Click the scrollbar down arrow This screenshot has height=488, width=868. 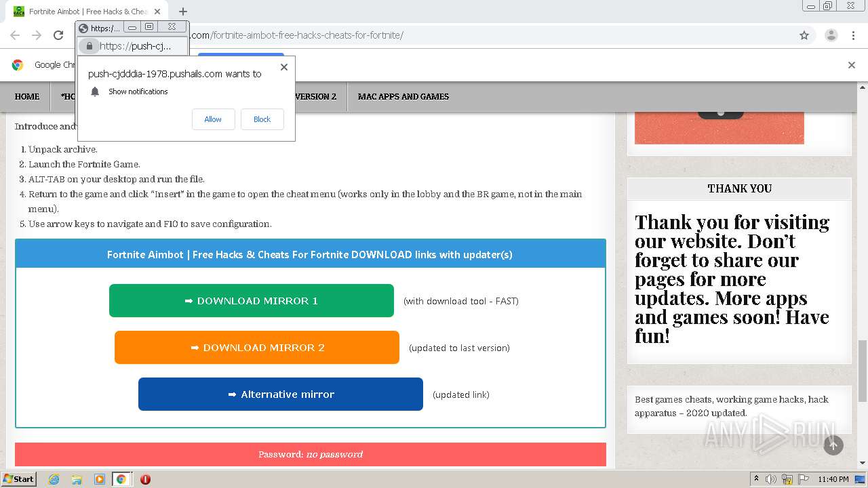[x=862, y=463]
